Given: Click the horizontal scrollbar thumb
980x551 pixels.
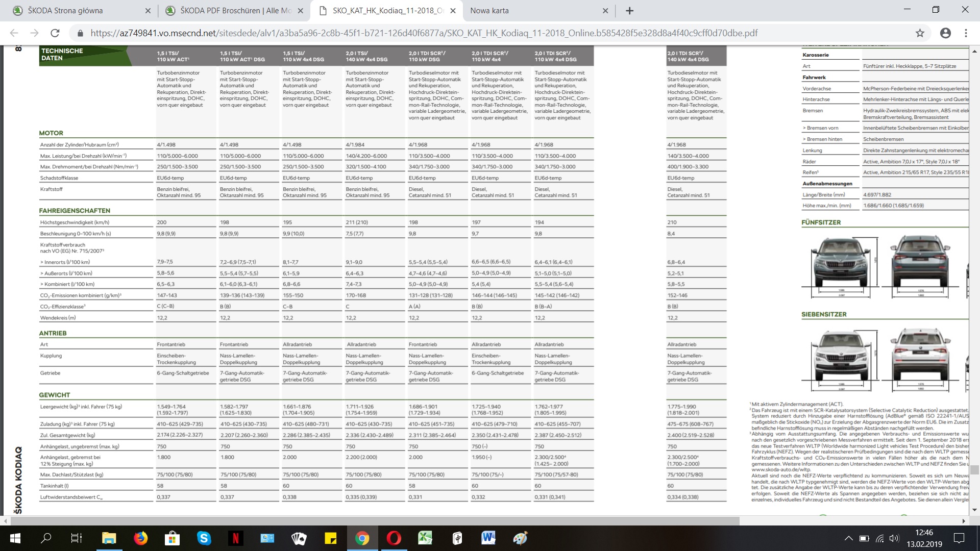Looking at the screenshot, I should point(375,521).
